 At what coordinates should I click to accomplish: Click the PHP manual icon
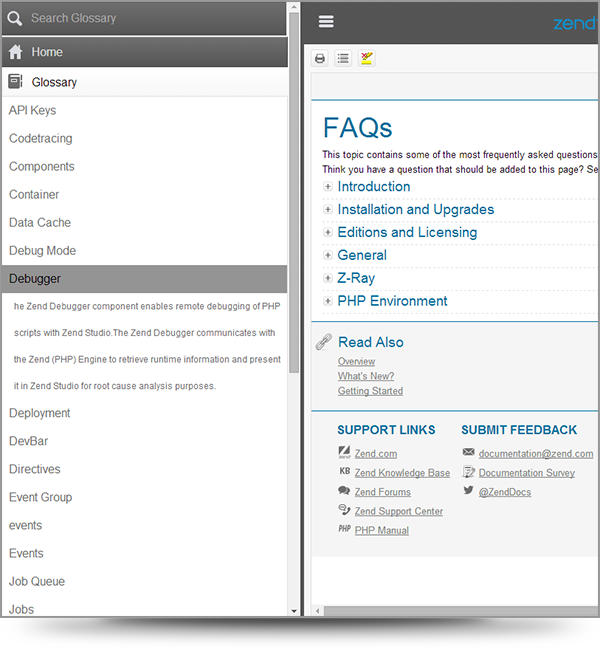pyautogui.click(x=344, y=529)
